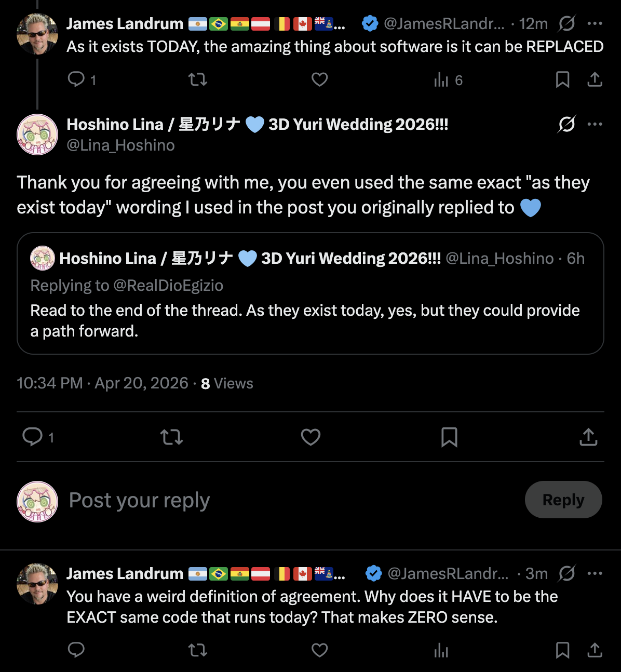
Task: Open @Lina_Hoshino profile handle link
Action: [x=120, y=145]
